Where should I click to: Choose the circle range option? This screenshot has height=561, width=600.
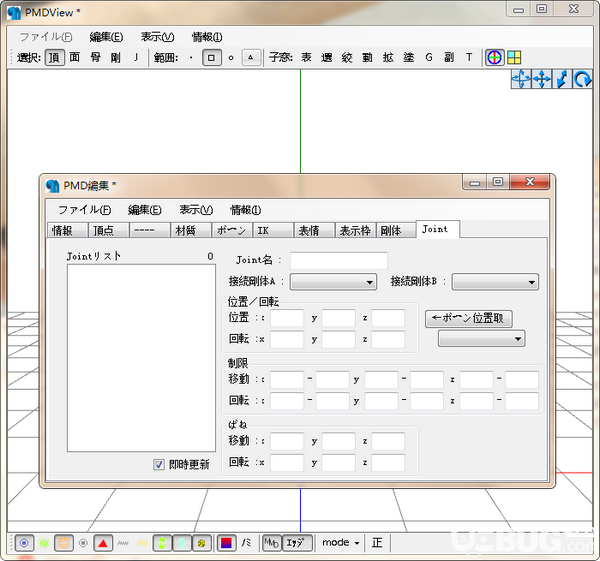click(231, 58)
